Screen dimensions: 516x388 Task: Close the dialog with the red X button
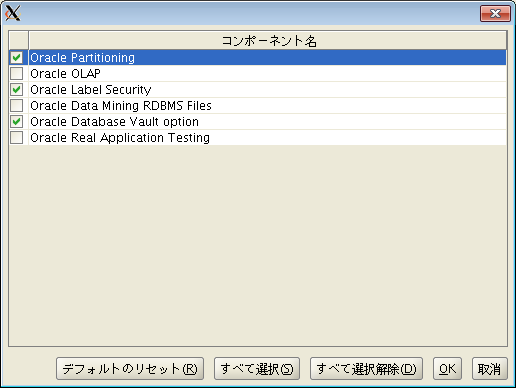(495, 13)
